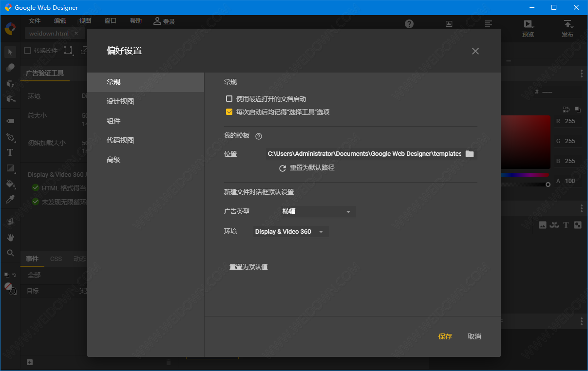Image resolution: width=588 pixels, height=371 pixels.
Task: Select the Selection arrow tool
Action: pos(10,52)
